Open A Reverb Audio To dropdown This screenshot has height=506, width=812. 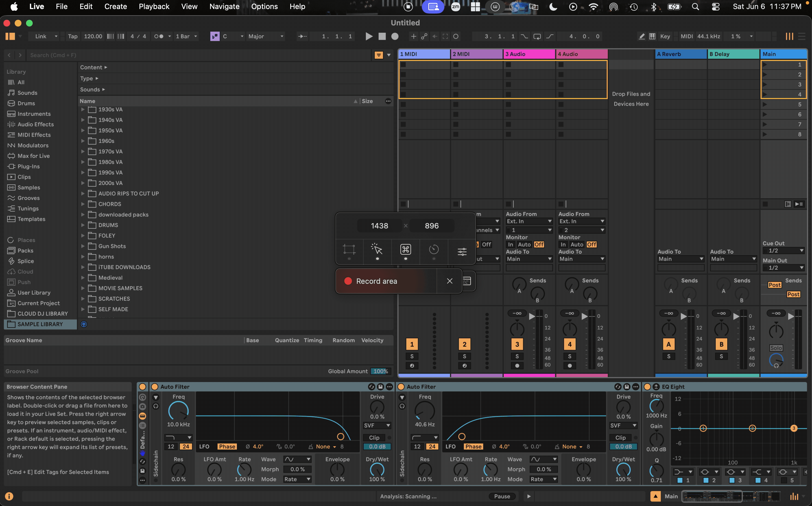pos(680,259)
